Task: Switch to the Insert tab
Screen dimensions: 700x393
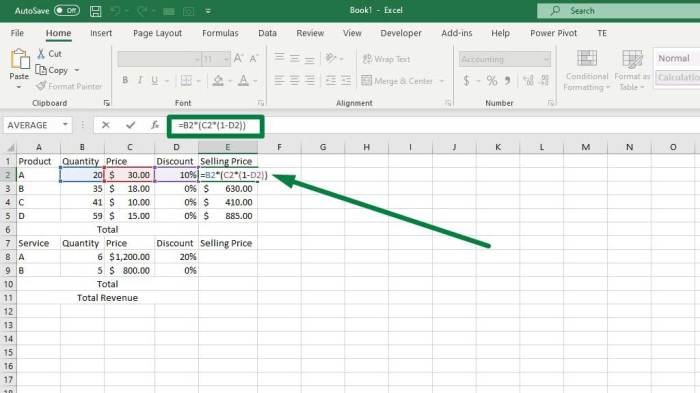Action: coord(101,33)
